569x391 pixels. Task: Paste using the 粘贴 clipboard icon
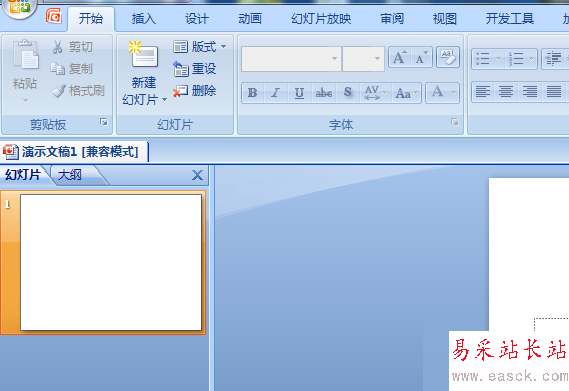pyautogui.click(x=25, y=54)
